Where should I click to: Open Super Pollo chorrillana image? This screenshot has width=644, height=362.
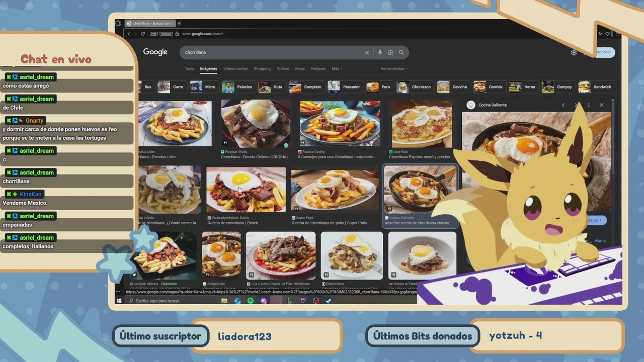tap(335, 190)
